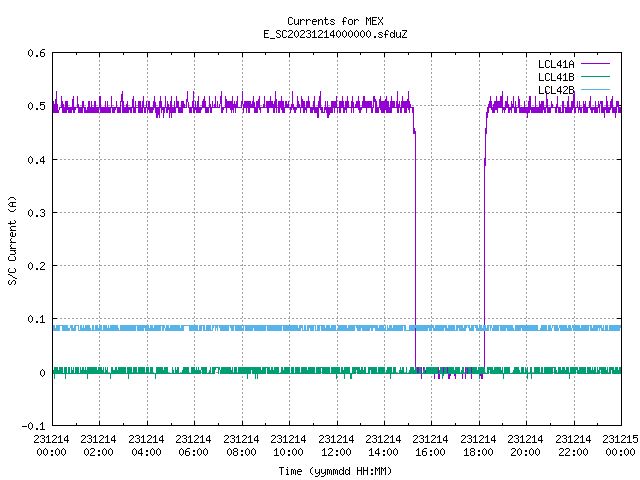The height and width of the screenshot is (480, 640).
Task: Click the x-axis label 'Time (yymmdd HH:MM)'
Action: pos(335,471)
